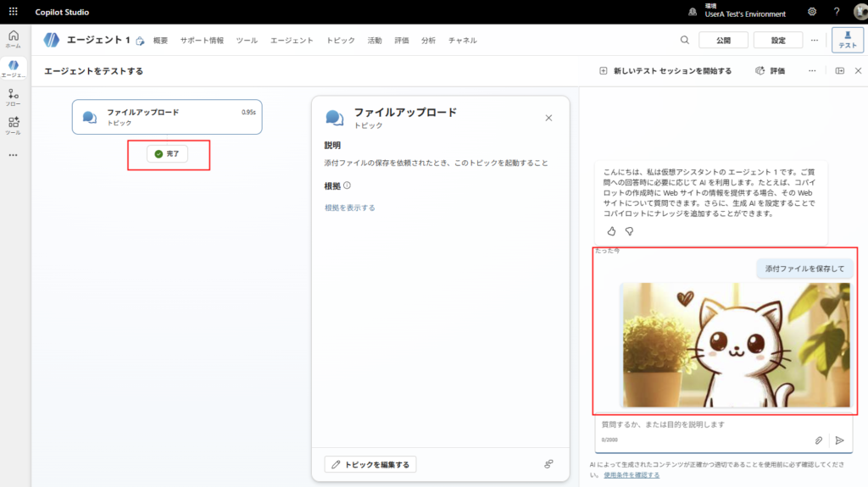Open the app launcher waffle icon
Viewport: 868px width, 487px height.
(14, 12)
